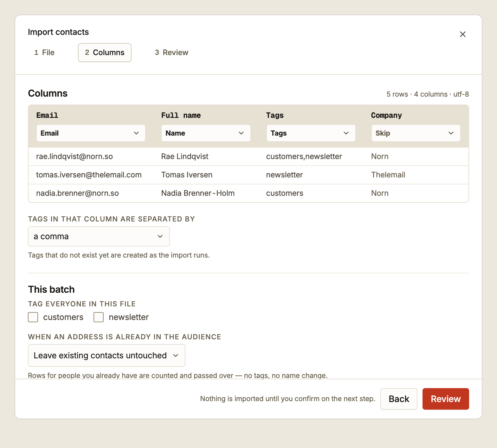Select the Columns step tab
497x448 pixels.
click(105, 53)
